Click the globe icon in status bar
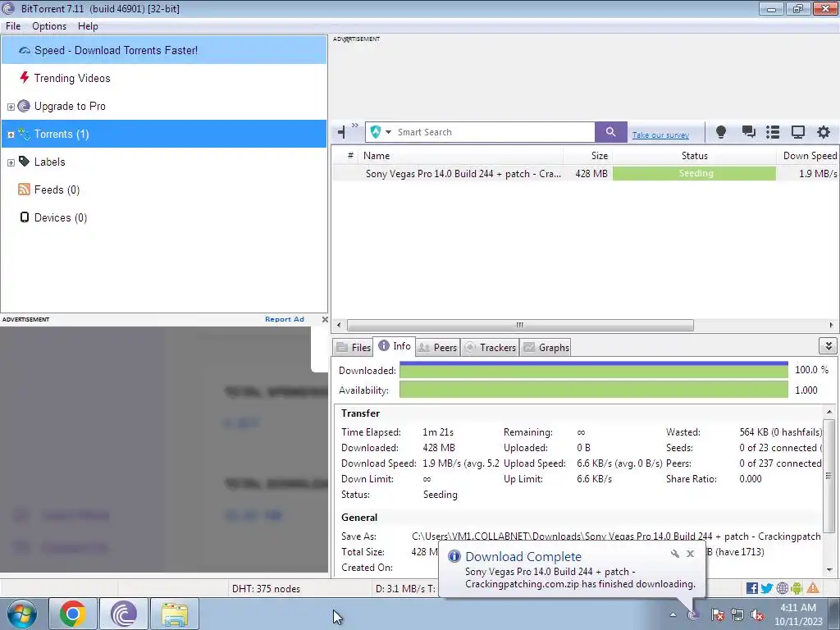 click(782, 588)
